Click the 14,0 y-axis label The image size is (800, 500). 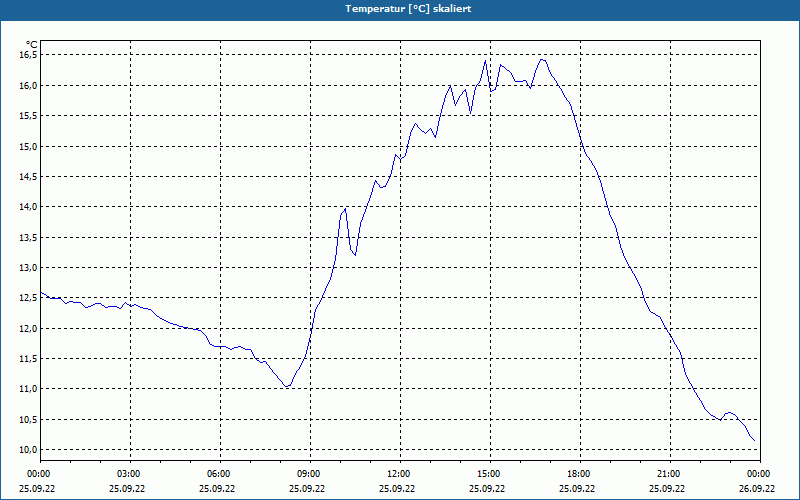tap(29, 207)
